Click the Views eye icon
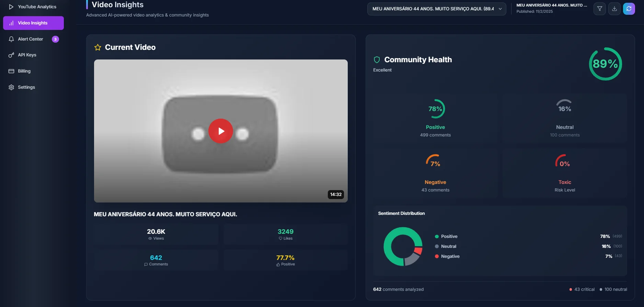644x307 pixels. [x=150, y=239]
